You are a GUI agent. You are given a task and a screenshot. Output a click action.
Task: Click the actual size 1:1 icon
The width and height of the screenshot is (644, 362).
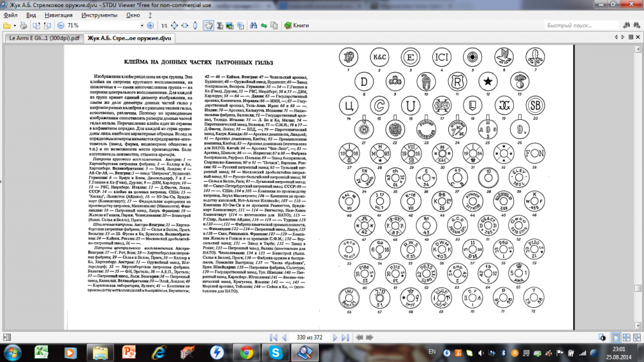coord(164,25)
